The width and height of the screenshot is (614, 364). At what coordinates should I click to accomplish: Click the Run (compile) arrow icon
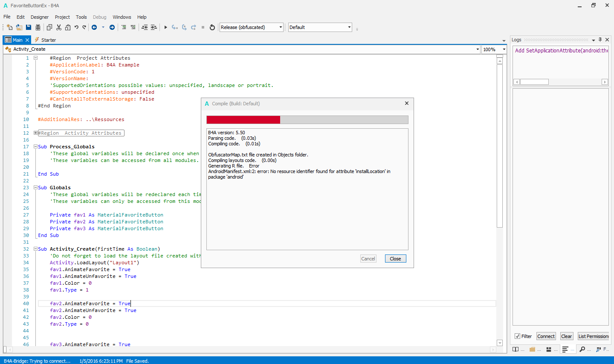pos(165,27)
